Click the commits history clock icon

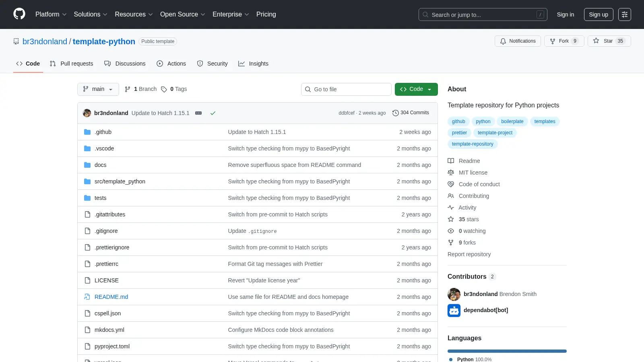pyautogui.click(x=396, y=113)
